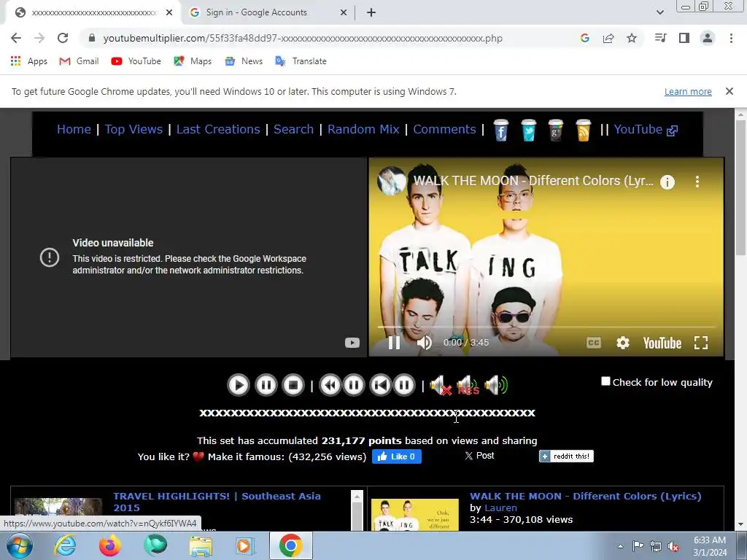Open the media control icon in toolbar
Image resolution: width=747 pixels, height=560 pixels.
point(660,38)
